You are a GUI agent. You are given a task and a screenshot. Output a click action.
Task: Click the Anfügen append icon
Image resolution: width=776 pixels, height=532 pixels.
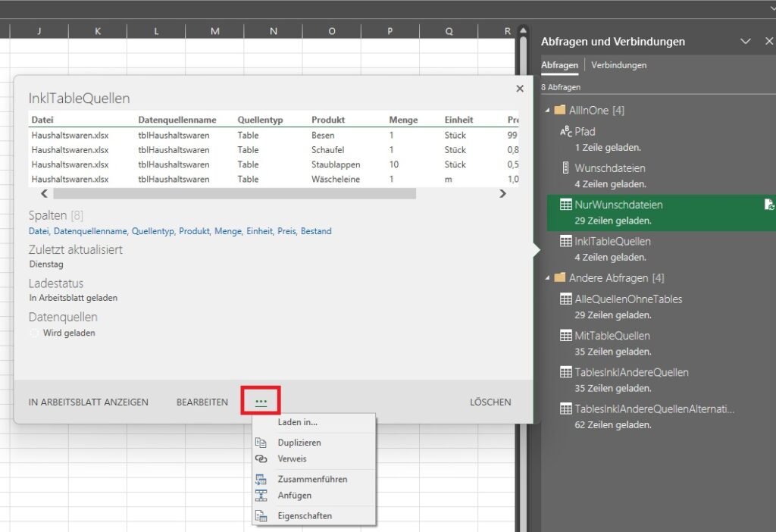261,496
